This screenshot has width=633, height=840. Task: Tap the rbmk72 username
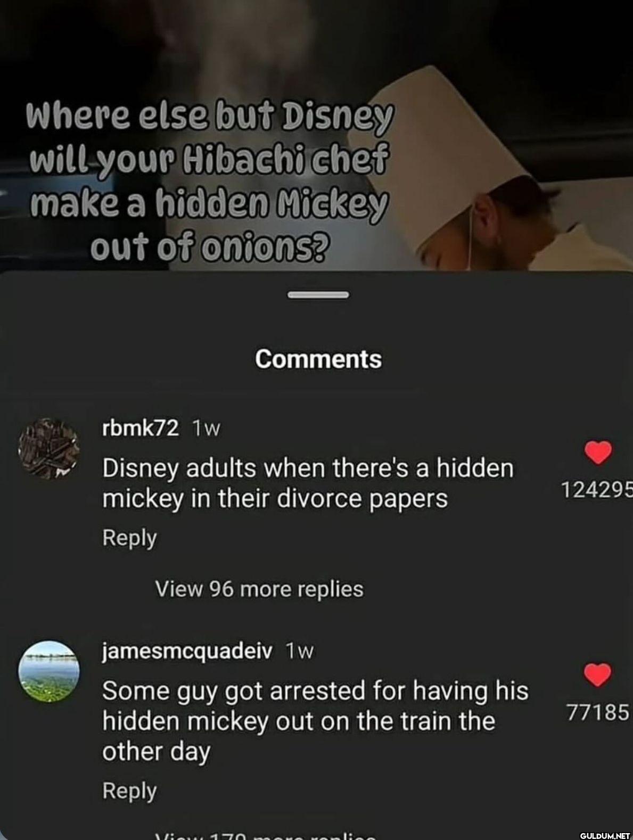[x=141, y=428]
